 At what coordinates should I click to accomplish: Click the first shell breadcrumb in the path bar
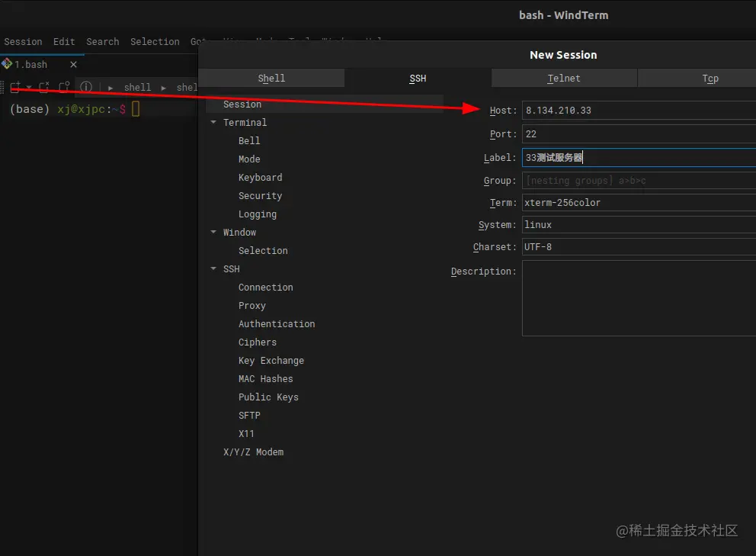click(x=137, y=88)
